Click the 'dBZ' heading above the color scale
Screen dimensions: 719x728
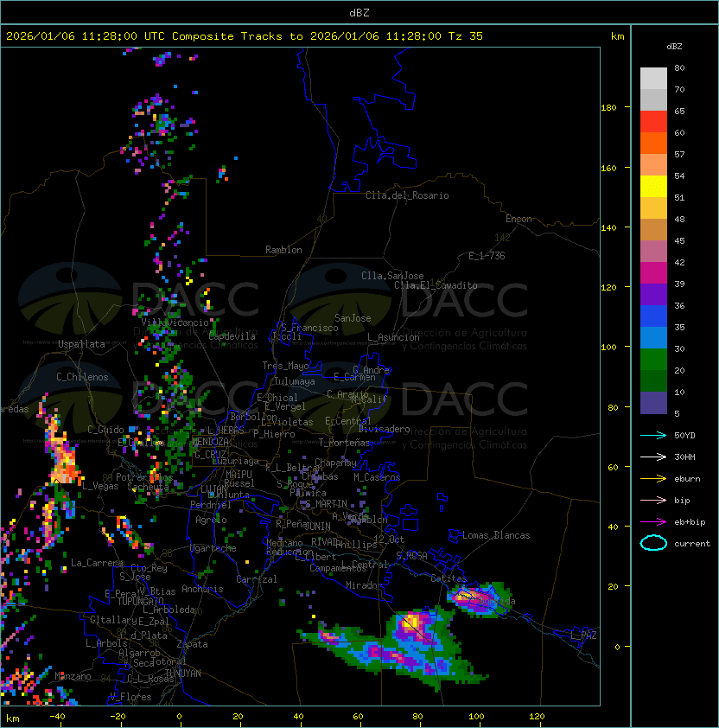coord(674,47)
